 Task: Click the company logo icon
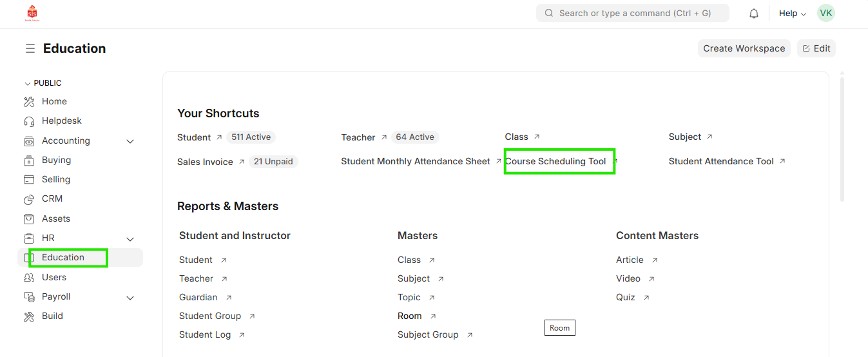[x=32, y=14]
